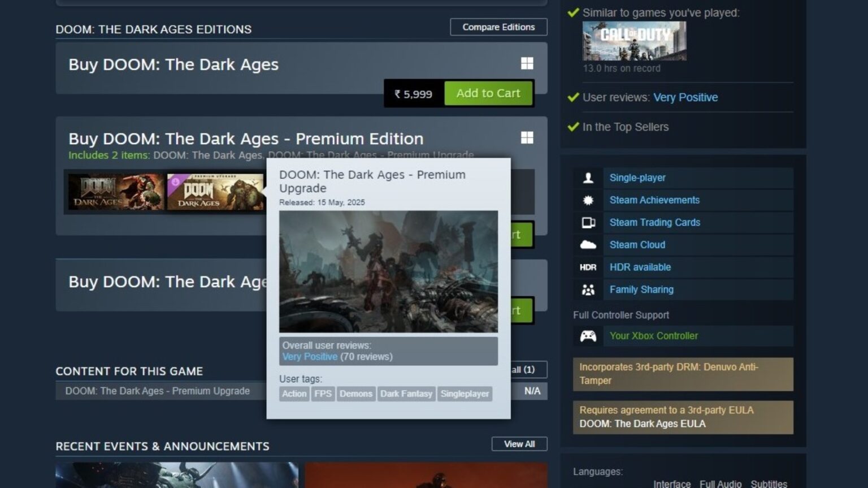Click the HDR available icon
Image resolution: width=868 pixels, height=488 pixels.
click(588, 267)
